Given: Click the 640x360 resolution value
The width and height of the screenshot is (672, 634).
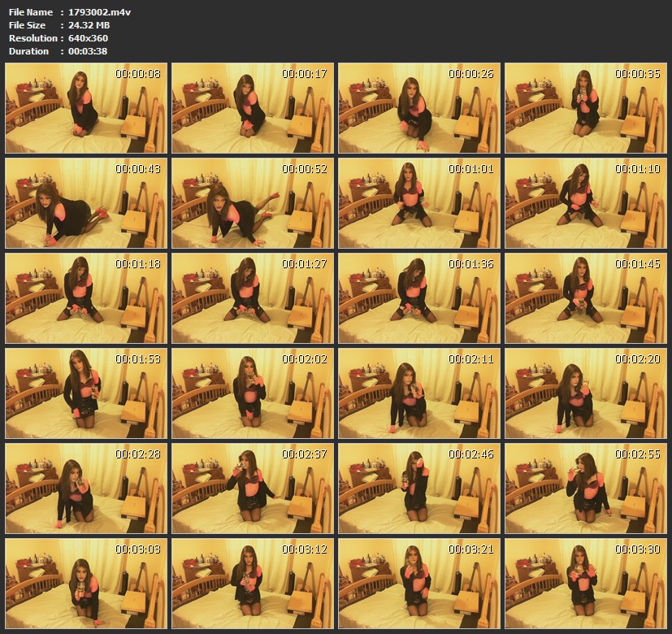Looking at the screenshot, I should [88, 38].
